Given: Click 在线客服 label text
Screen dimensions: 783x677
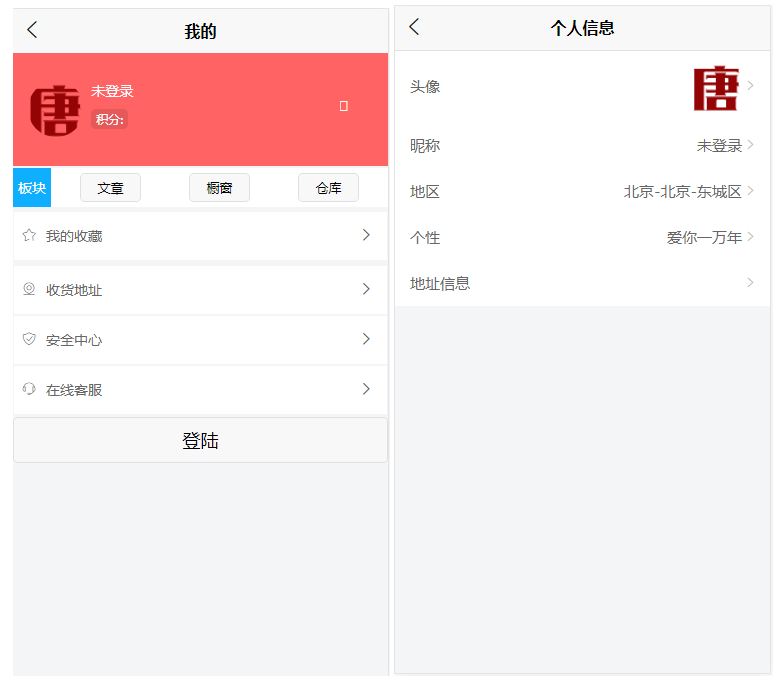Looking at the screenshot, I should [74, 390].
